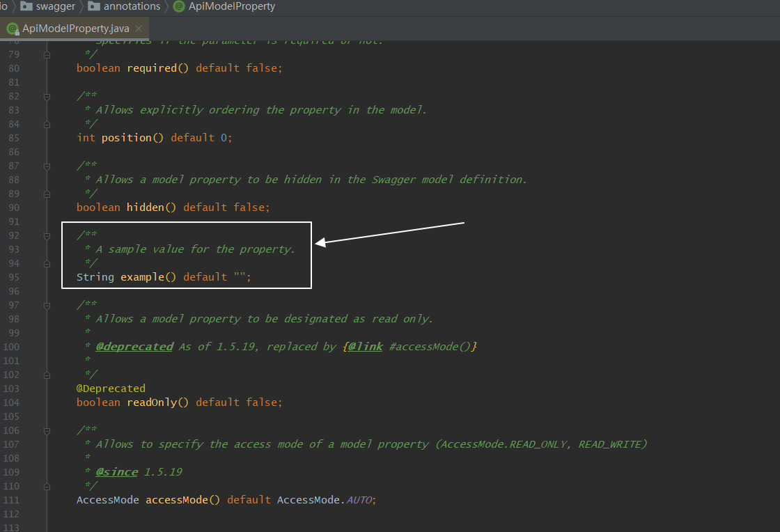The image size is (780, 532).
Task: Click line number 111 in the gutter
Action: click(x=11, y=500)
